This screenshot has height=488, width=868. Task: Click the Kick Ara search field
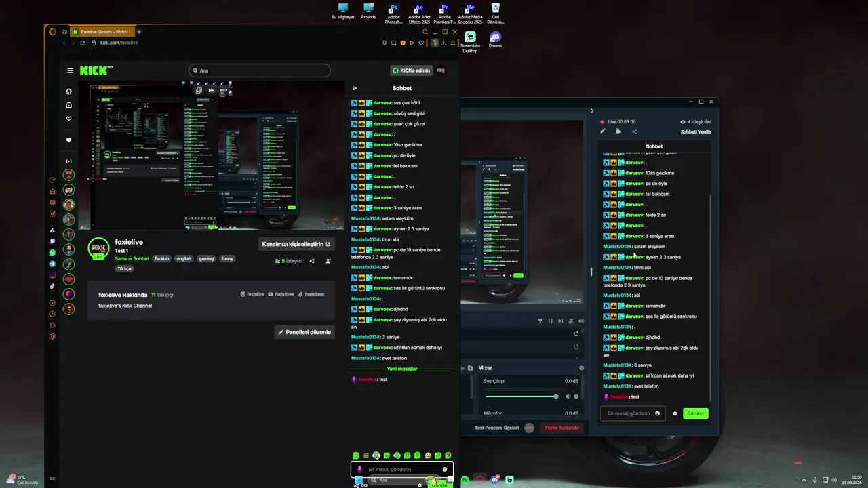tap(260, 70)
